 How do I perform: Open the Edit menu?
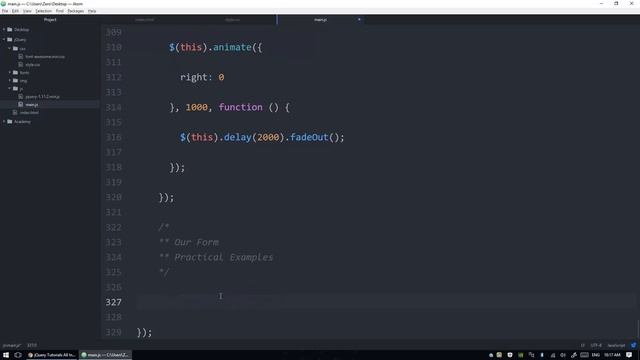tap(15, 11)
